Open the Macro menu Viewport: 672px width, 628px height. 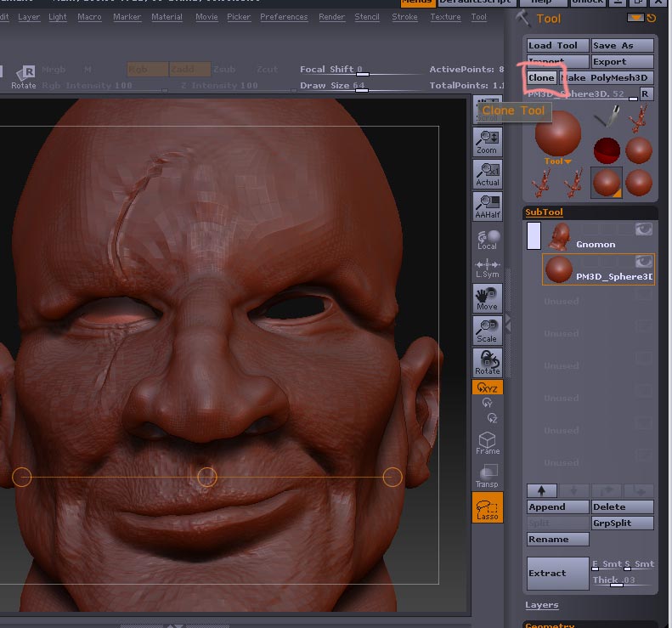pyautogui.click(x=89, y=17)
